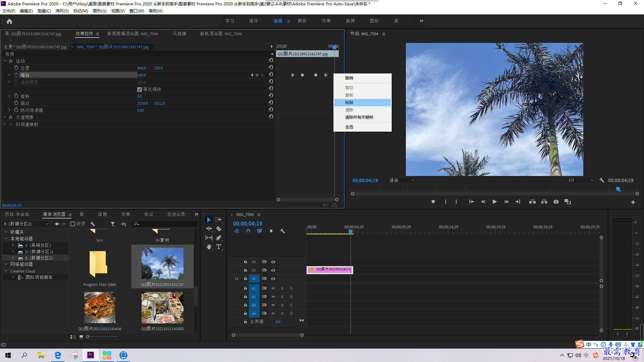Reset the Position parameter

pyautogui.click(x=271, y=68)
